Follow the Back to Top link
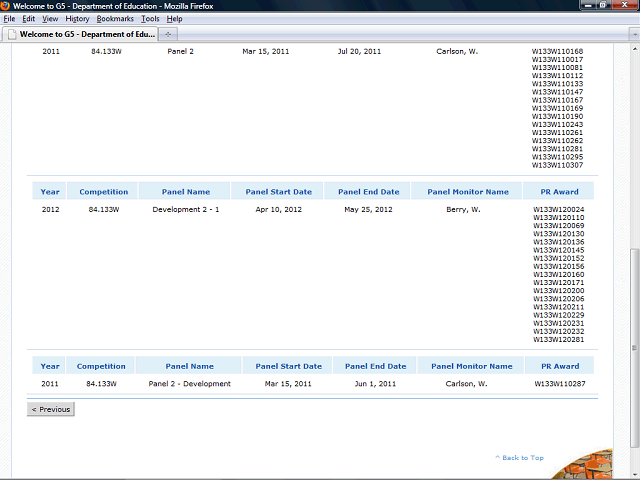Image resolution: width=640 pixels, height=480 pixels. pos(520,458)
